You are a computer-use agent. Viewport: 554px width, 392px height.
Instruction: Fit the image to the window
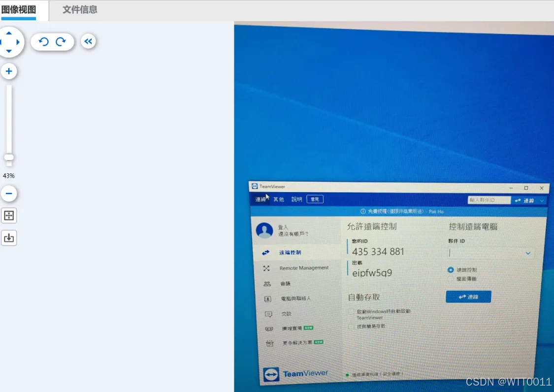9,215
